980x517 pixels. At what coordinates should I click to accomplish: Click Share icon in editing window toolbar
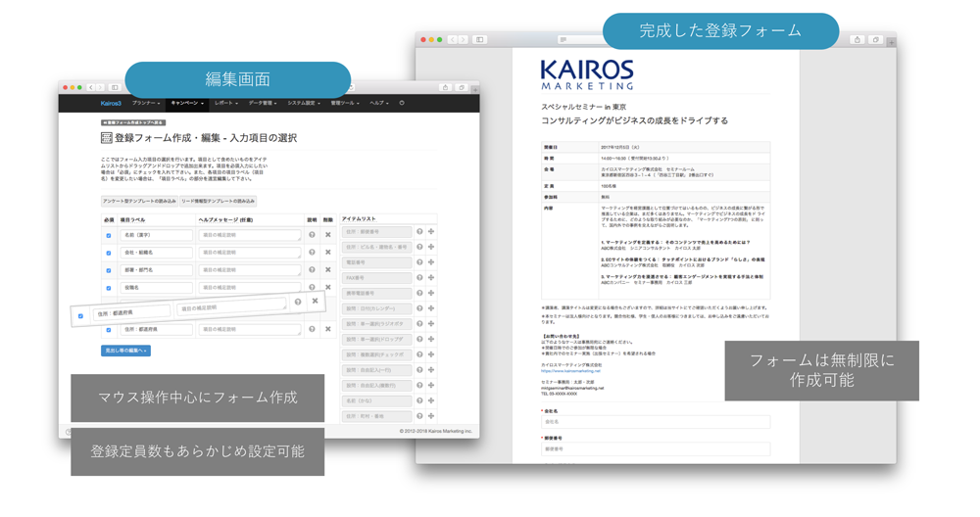[x=446, y=87]
